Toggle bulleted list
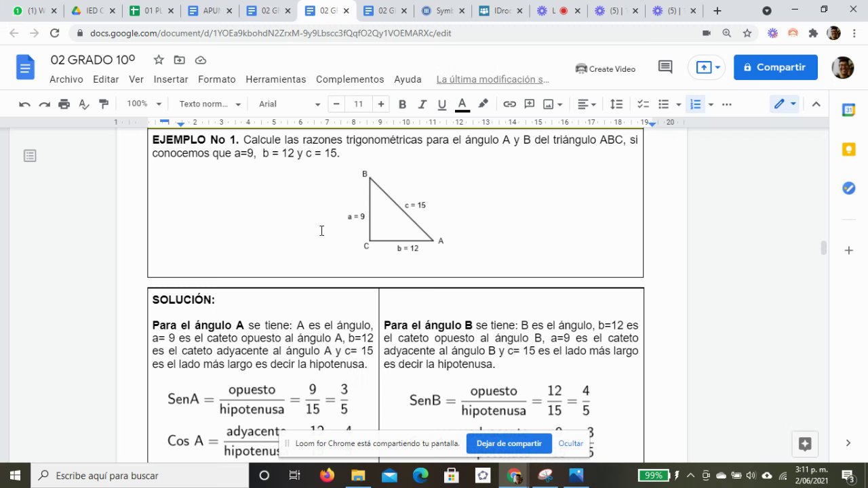 [x=664, y=104]
